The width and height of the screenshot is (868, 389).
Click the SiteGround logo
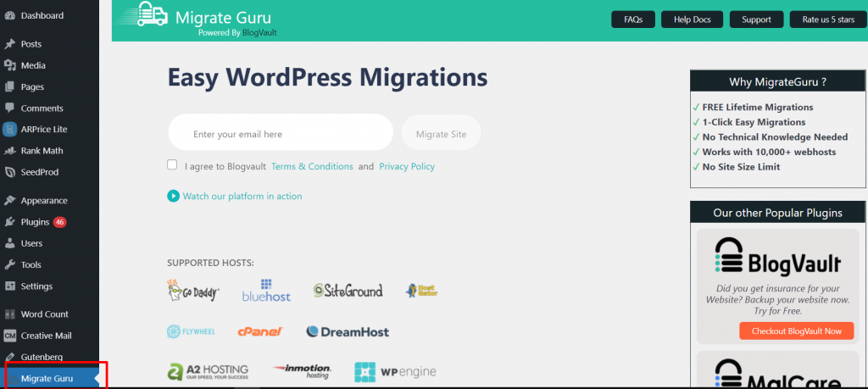point(348,291)
